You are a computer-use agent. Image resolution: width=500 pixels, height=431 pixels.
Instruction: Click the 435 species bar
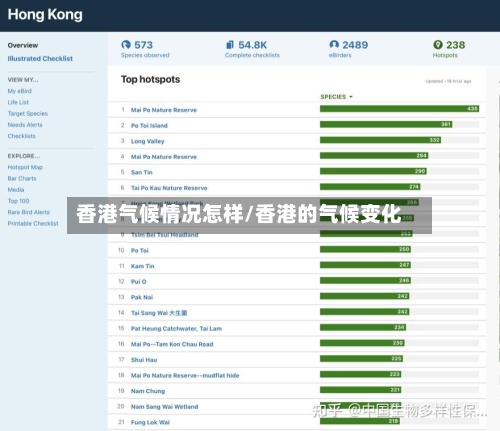(x=399, y=109)
